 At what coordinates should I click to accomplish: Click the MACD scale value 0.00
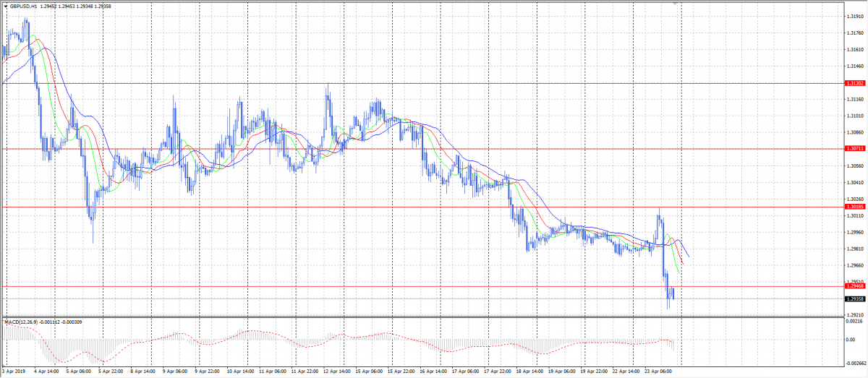point(851,339)
